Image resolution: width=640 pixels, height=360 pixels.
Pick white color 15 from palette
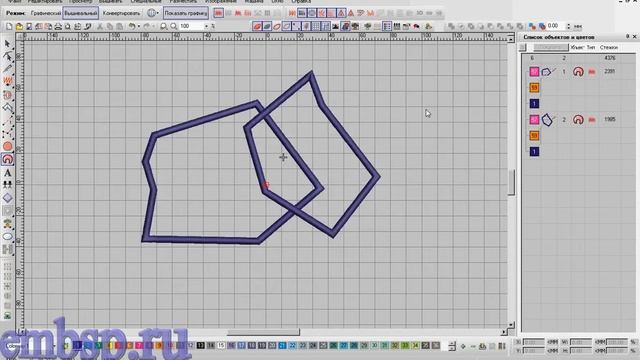click(x=221, y=345)
